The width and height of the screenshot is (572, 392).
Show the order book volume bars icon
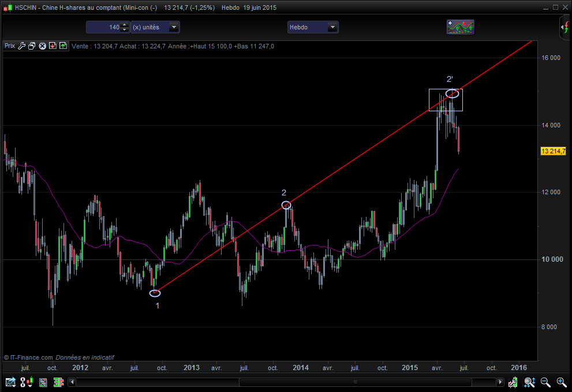point(58,382)
